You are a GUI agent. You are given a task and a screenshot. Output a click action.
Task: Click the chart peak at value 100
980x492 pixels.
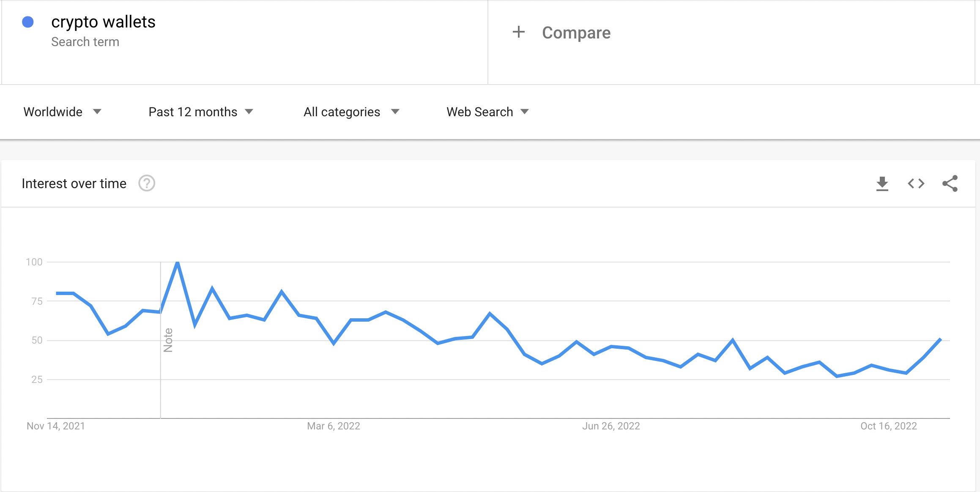coord(178,262)
